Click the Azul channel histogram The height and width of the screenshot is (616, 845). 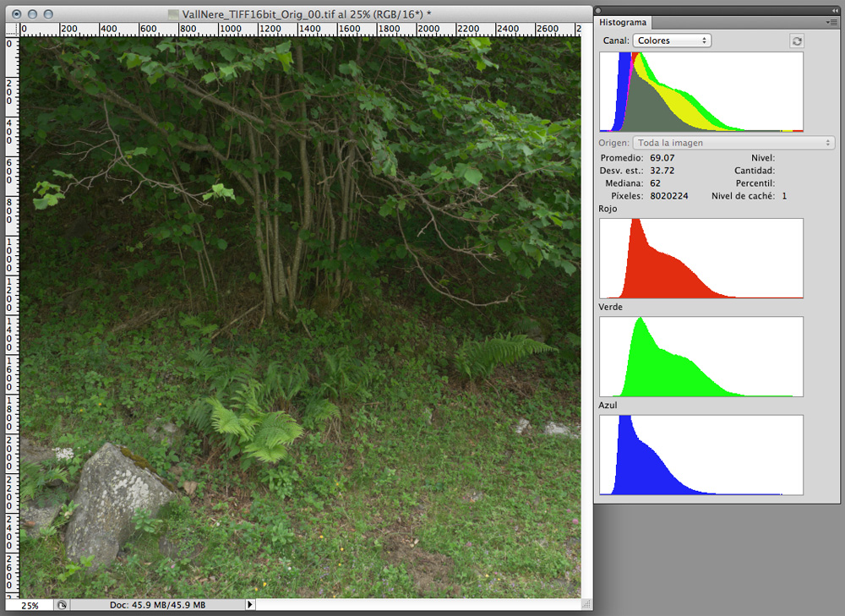coord(701,455)
